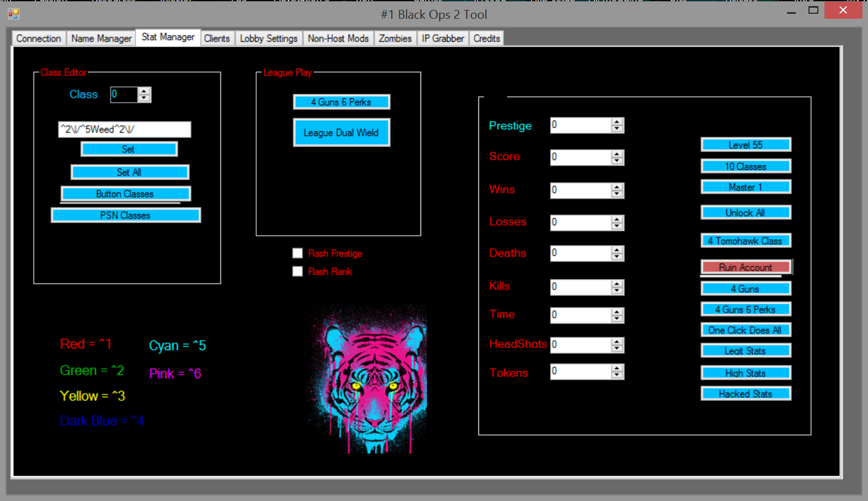
Task: Increase the Score value
Action: 617,154
